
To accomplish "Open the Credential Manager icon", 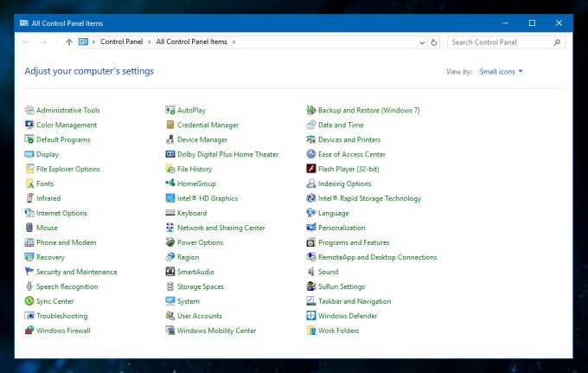I will [x=170, y=125].
